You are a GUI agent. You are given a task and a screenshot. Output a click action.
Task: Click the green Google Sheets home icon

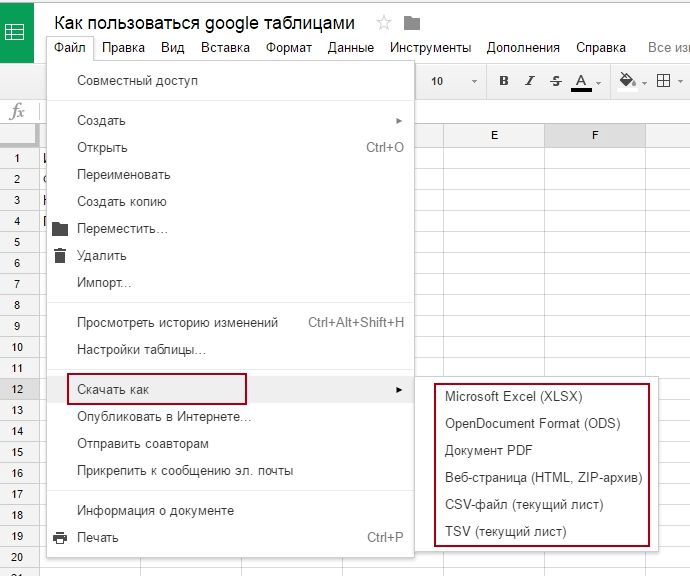coord(15,33)
